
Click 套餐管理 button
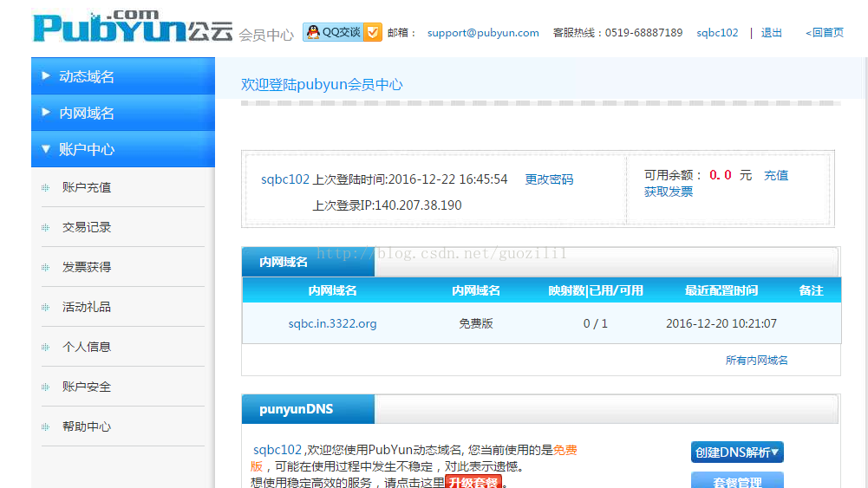click(x=737, y=479)
